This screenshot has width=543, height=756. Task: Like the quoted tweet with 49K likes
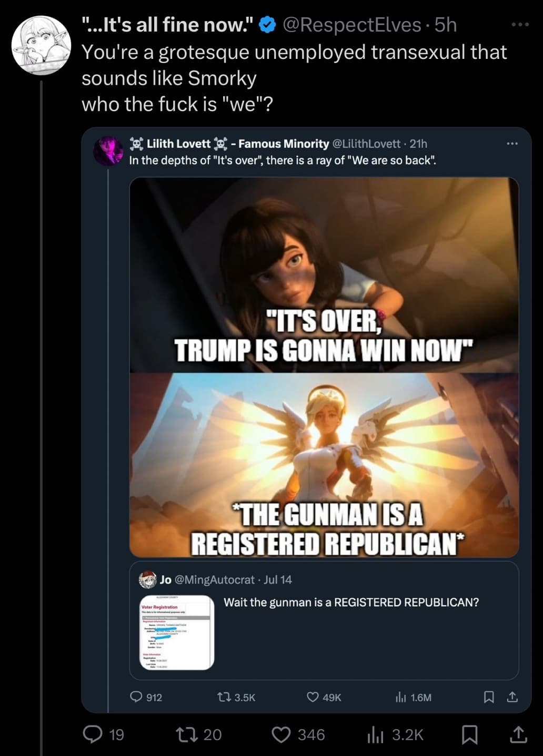pos(313,697)
